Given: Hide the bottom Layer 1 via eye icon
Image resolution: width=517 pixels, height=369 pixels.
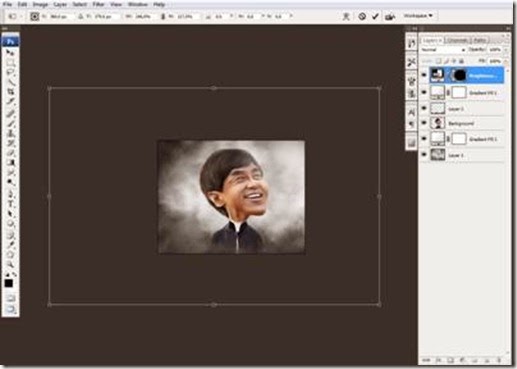Looking at the screenshot, I should 424,154.
